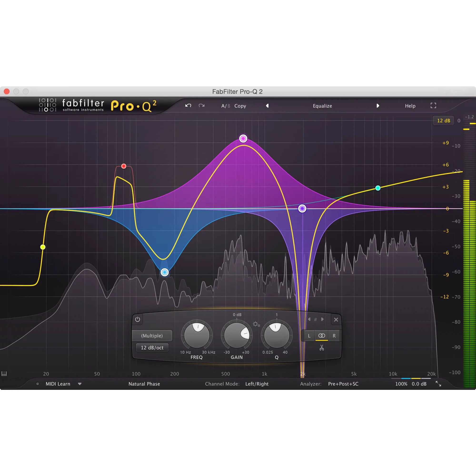The width and height of the screenshot is (476, 476).
Task: Delete selected bands with X button
Action: (x=336, y=320)
